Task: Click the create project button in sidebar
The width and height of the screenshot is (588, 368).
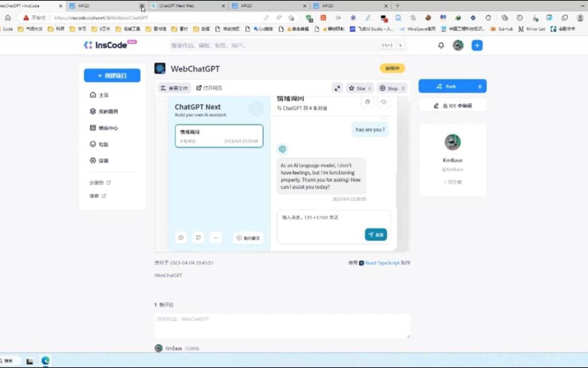Action: point(112,76)
